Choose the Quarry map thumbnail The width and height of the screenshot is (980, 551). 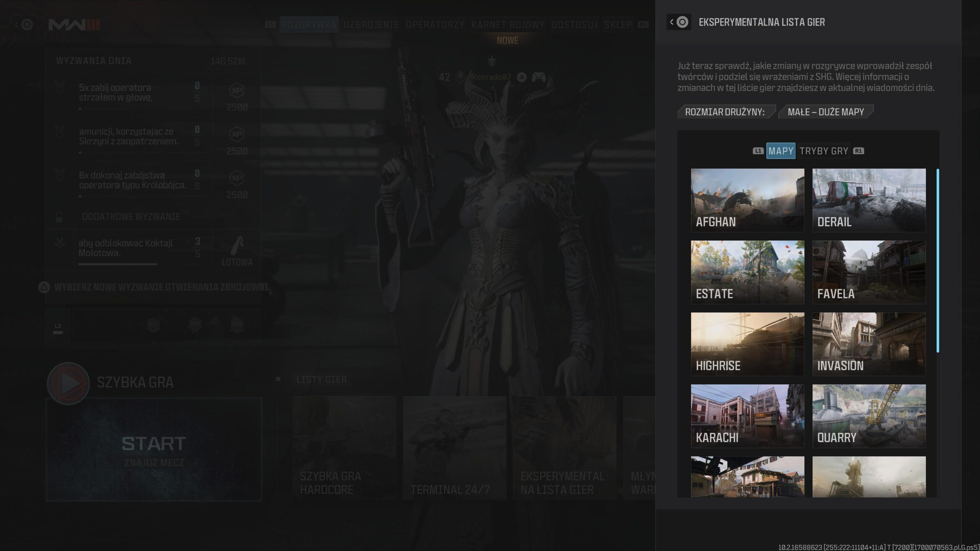(869, 416)
